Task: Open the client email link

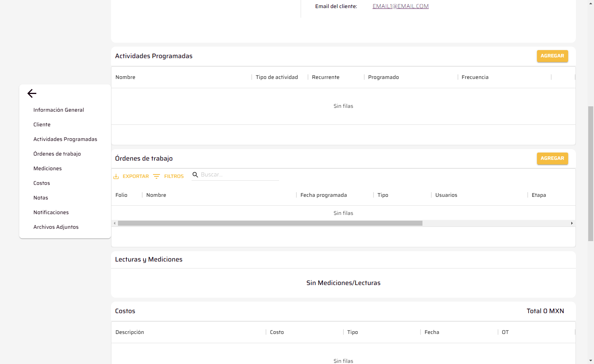Action: pyautogui.click(x=400, y=6)
